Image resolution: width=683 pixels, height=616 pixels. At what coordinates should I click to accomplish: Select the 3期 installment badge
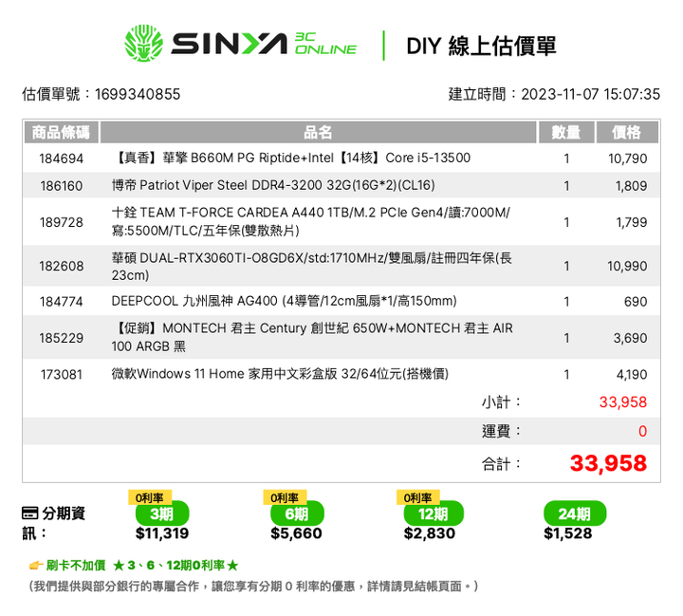point(162,513)
